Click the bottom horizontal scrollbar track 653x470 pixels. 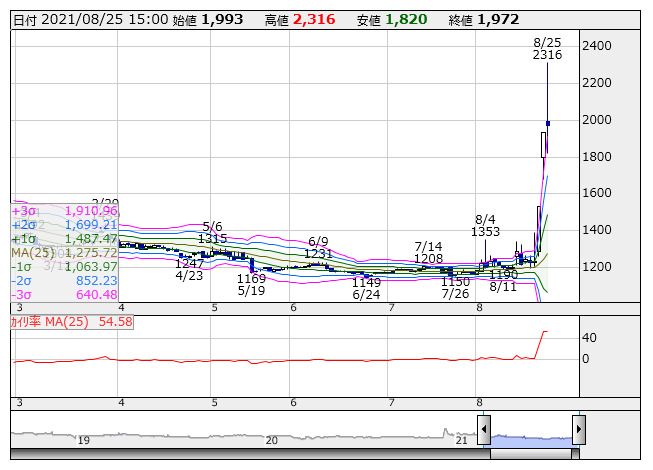point(250,454)
